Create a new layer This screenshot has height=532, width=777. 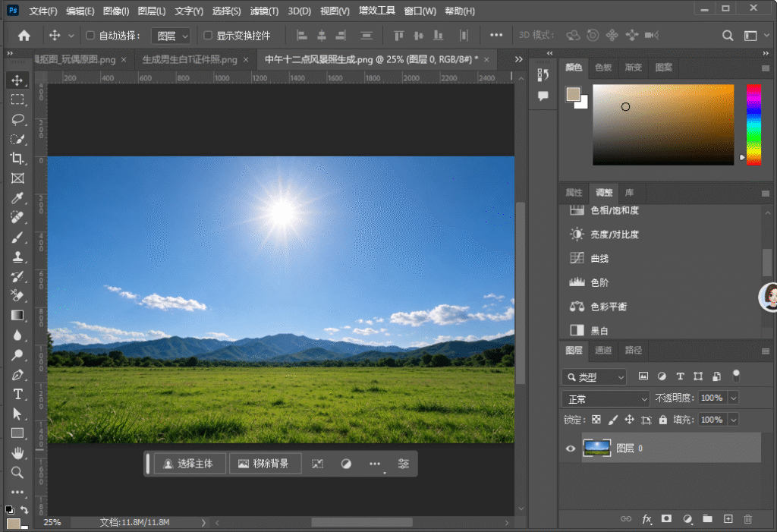(728, 518)
